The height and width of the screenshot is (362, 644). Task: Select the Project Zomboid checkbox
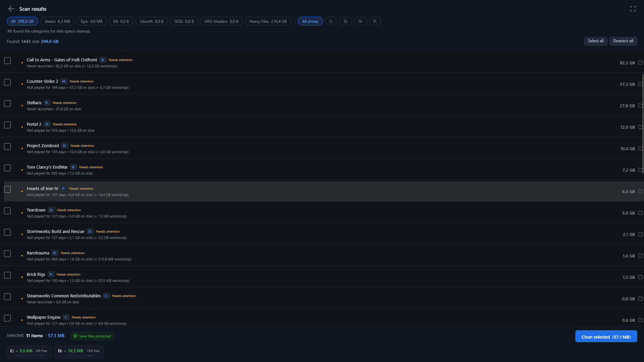coord(7,146)
